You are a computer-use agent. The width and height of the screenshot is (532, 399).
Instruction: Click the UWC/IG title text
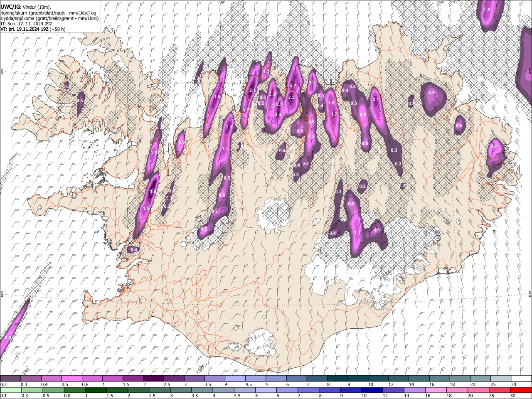click(x=10, y=7)
